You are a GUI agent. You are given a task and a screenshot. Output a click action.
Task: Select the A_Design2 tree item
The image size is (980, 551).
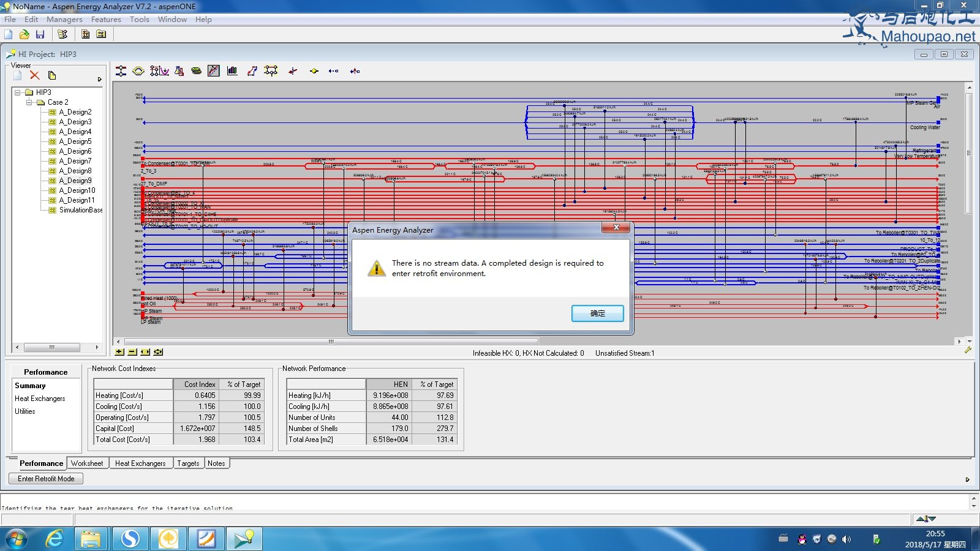click(x=75, y=112)
